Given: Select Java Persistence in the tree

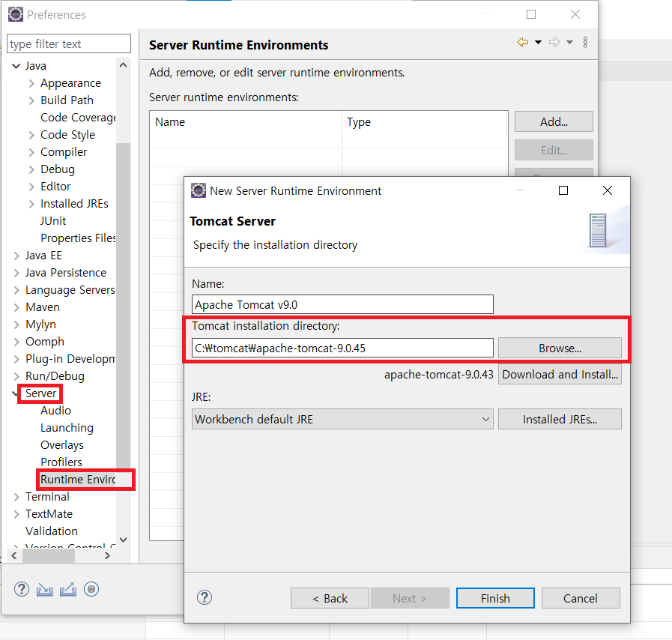Looking at the screenshot, I should pyautogui.click(x=66, y=273).
